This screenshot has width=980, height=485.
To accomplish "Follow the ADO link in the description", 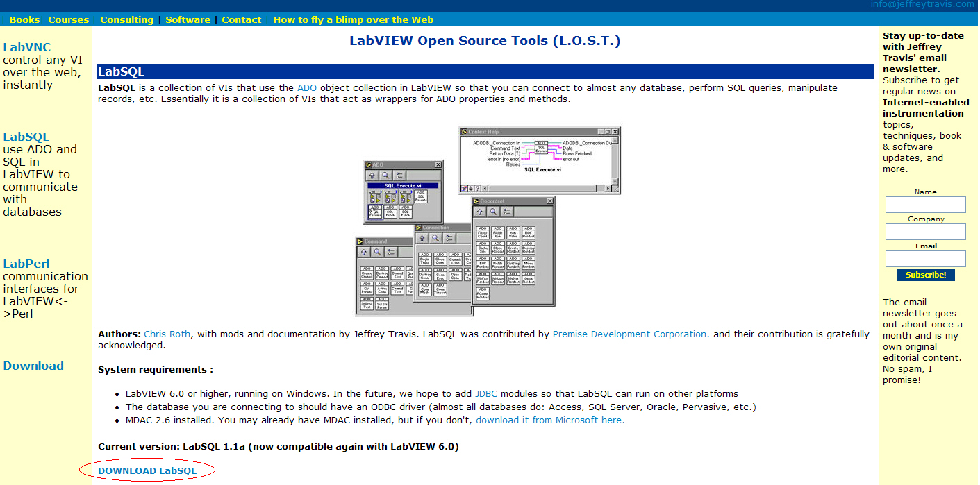I will (x=306, y=88).
